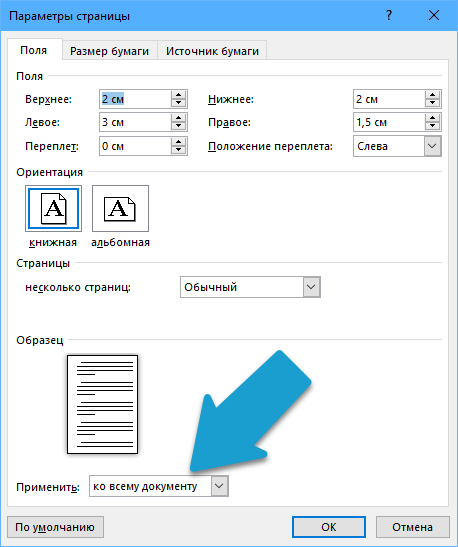
Task: Select альбомная landscape orientation icon
Action: tap(120, 209)
